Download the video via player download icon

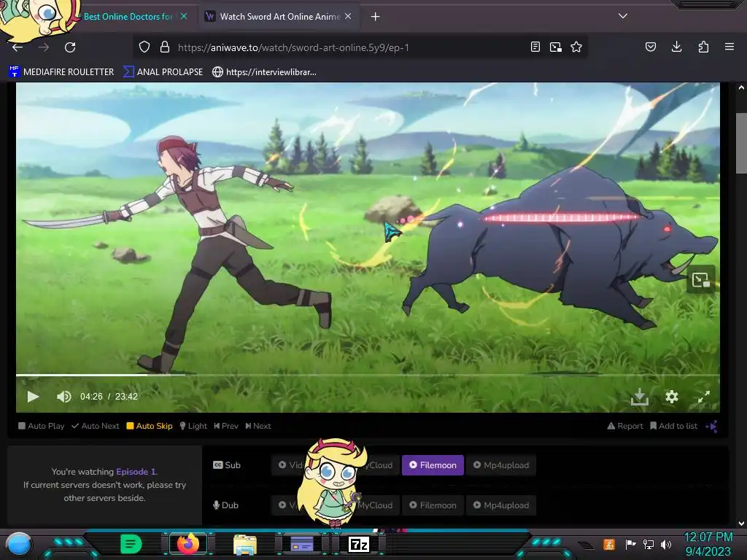[639, 397]
